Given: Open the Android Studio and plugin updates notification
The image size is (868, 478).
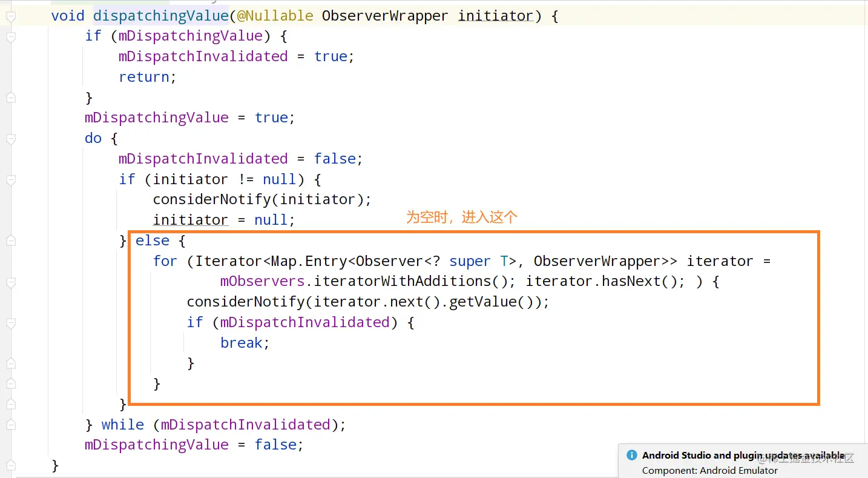Looking at the screenshot, I should click(x=743, y=456).
